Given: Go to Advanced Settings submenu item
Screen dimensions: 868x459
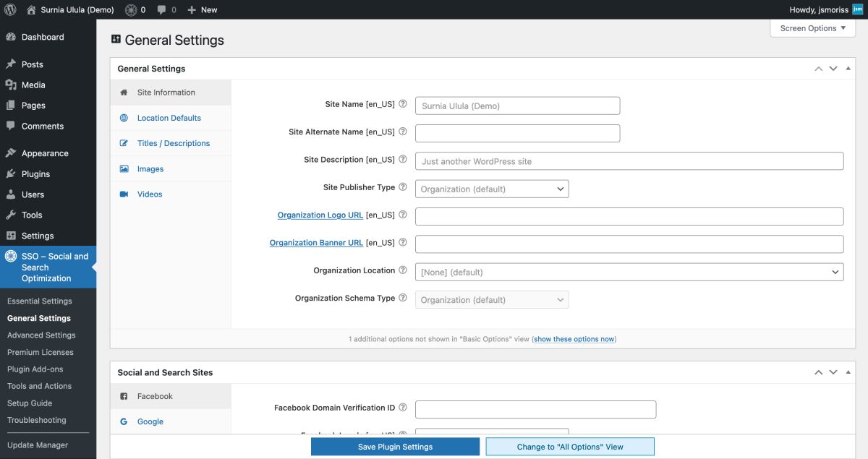Looking at the screenshot, I should click(x=41, y=335).
